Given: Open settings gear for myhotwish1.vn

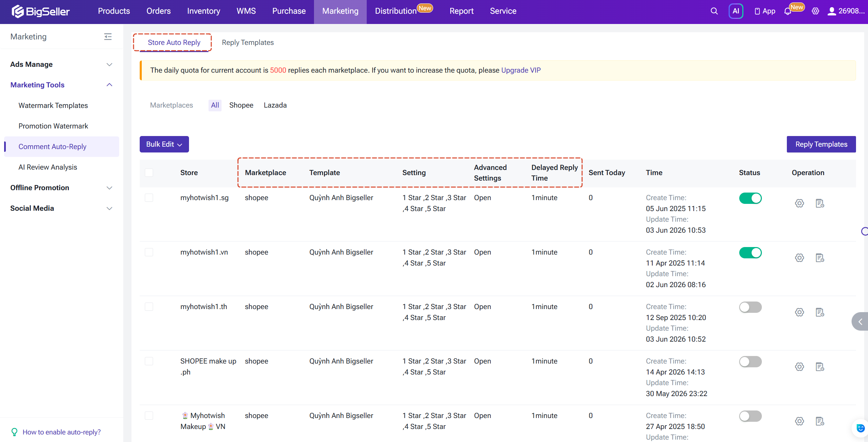Looking at the screenshot, I should tap(800, 258).
